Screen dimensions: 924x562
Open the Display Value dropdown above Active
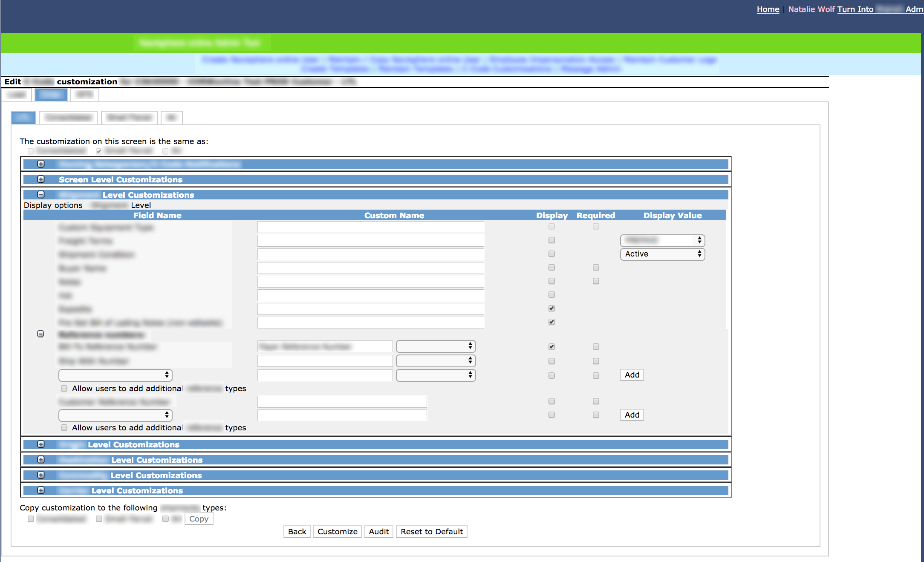(x=662, y=240)
